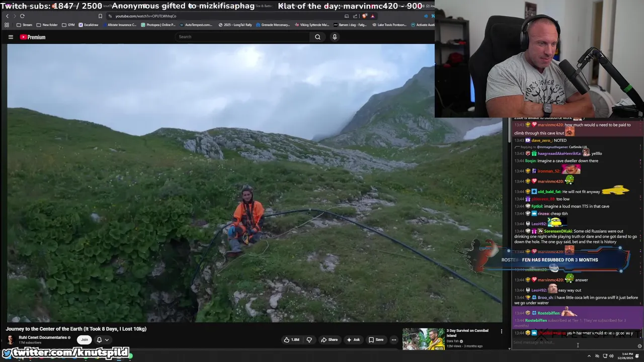This screenshot has width=644, height=362.
Task: Save the video to a playlist
Action: (376, 339)
